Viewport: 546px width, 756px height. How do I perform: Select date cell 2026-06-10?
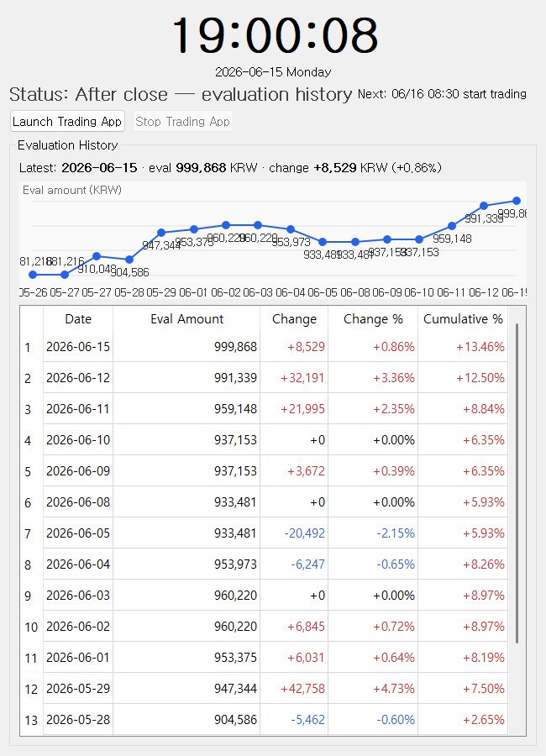(x=78, y=439)
